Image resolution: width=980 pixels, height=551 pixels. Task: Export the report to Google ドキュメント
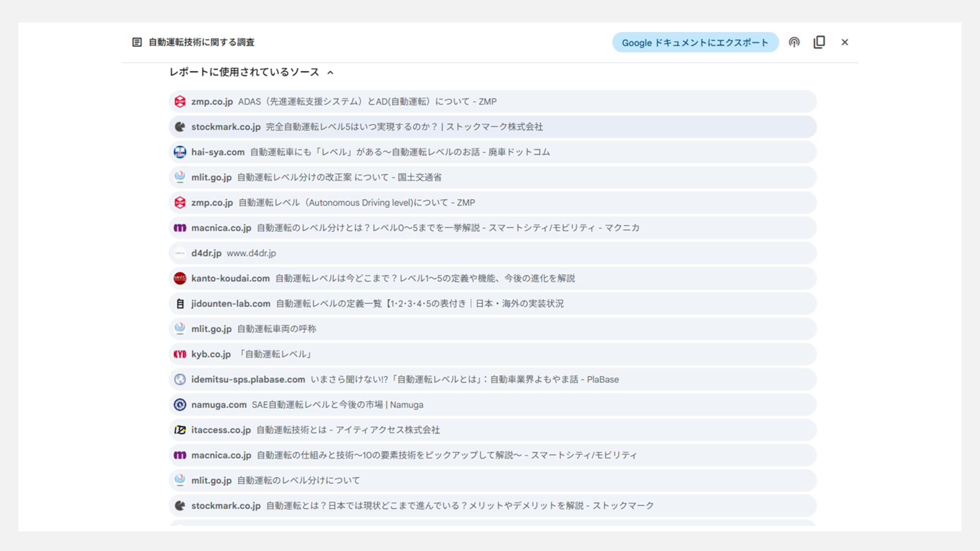click(x=695, y=42)
